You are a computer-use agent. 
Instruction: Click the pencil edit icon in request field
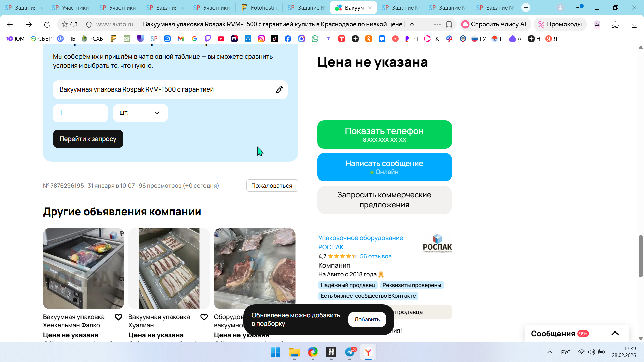[279, 89]
